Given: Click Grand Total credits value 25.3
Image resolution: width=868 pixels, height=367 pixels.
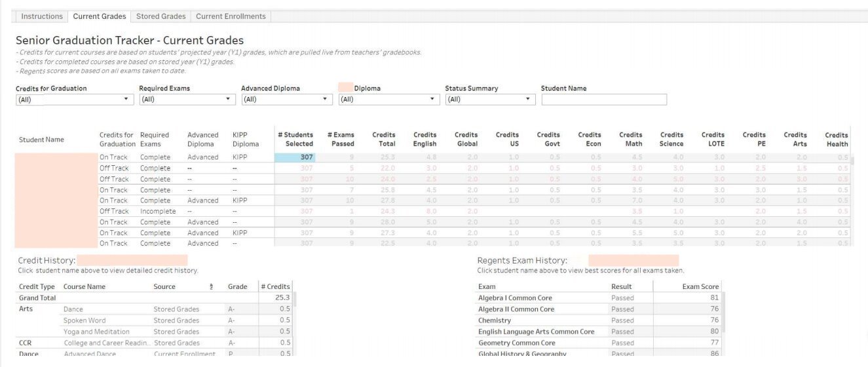Looking at the screenshot, I should tap(283, 298).
